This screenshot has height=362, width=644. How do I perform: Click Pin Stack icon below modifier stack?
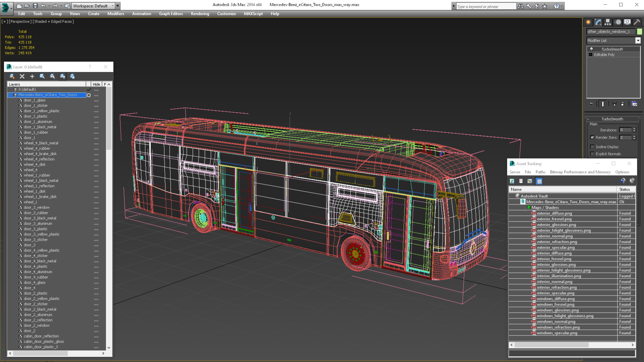591,104
